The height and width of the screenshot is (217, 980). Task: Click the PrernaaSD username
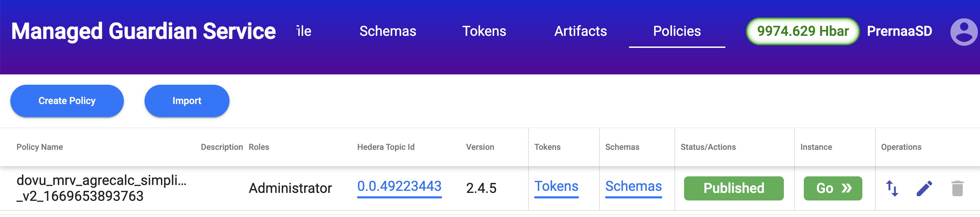[899, 31]
